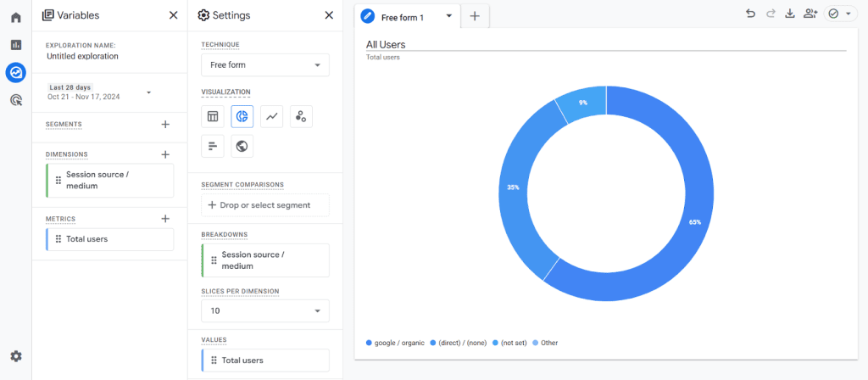The width and height of the screenshot is (868, 380).
Task: Share the exploration with users
Action: (x=810, y=14)
